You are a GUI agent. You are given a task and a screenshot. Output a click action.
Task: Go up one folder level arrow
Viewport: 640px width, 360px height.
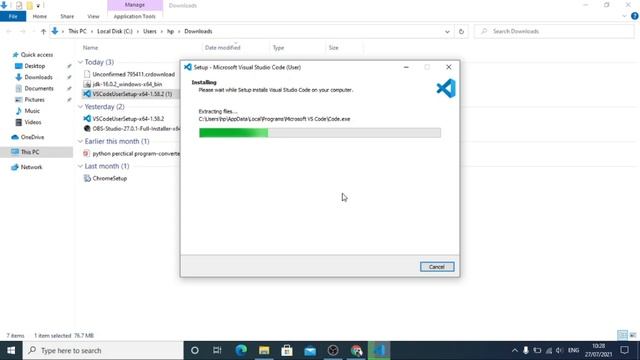(x=43, y=31)
